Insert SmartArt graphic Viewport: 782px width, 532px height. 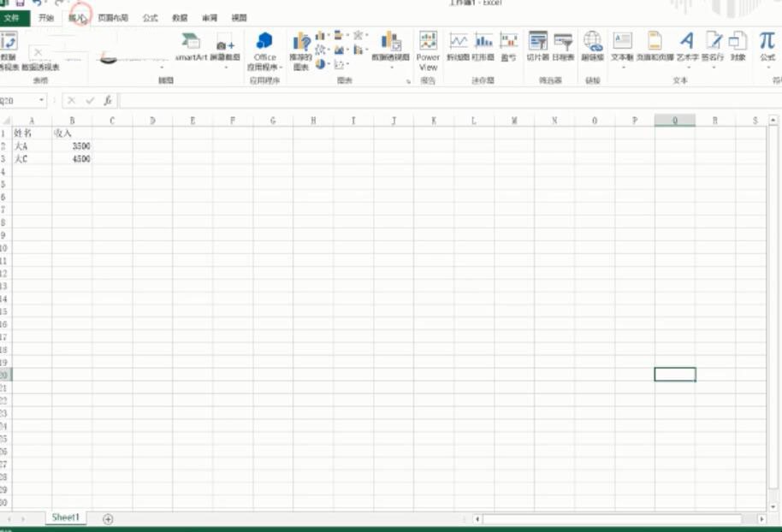point(190,46)
